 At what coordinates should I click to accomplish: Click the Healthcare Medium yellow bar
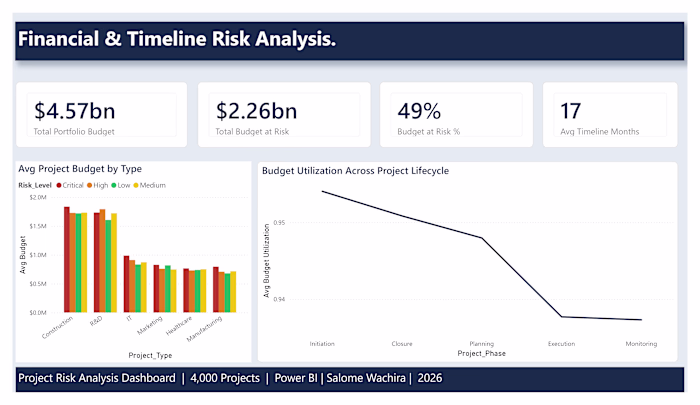click(x=203, y=291)
